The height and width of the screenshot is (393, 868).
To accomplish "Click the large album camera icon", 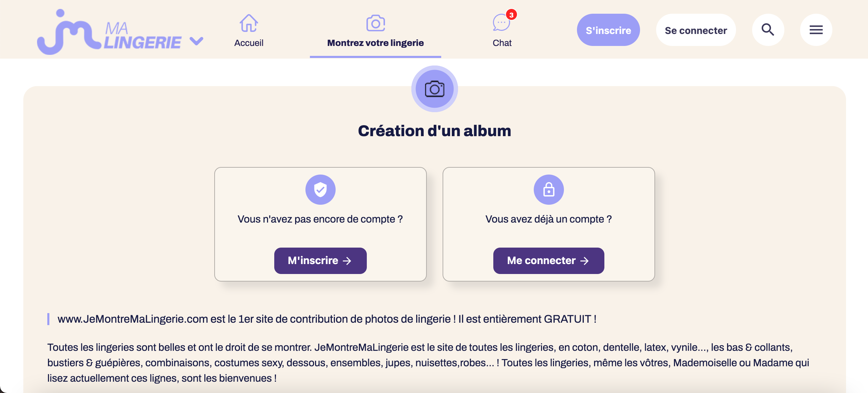I will (x=434, y=89).
